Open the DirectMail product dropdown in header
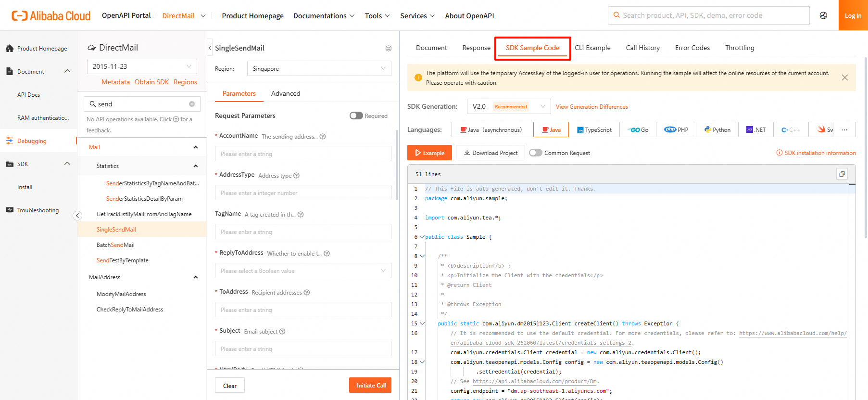 184,16
